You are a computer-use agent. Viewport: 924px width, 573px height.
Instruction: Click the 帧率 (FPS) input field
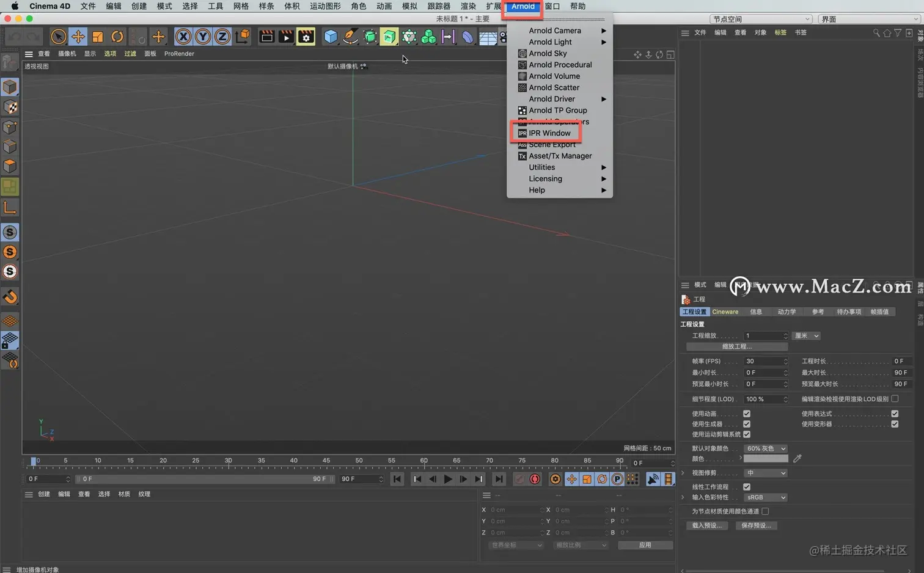766,361
